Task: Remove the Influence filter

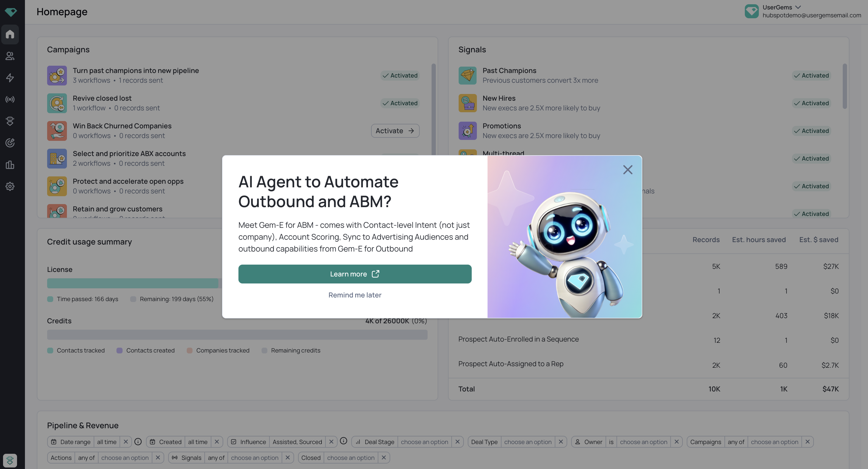Action: tap(331, 442)
